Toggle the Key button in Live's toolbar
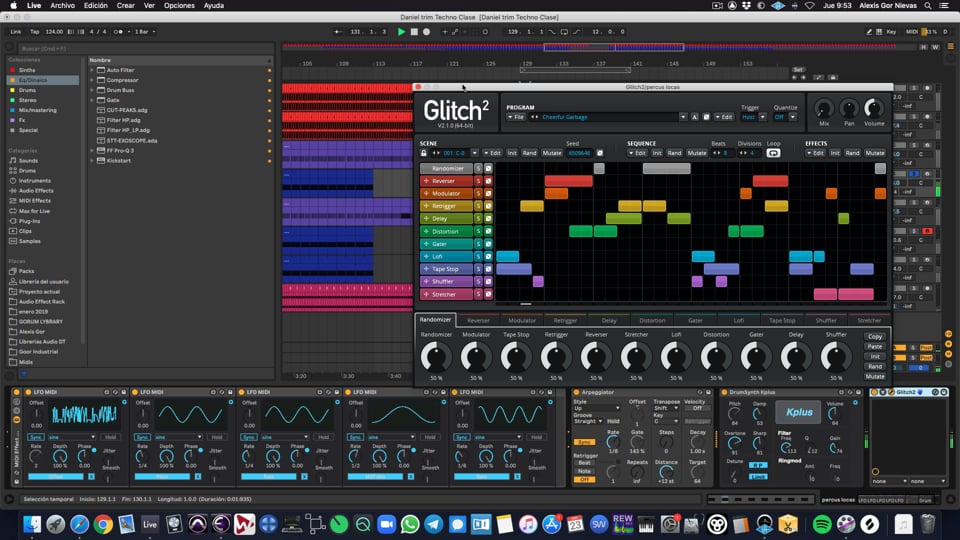Image resolution: width=960 pixels, height=540 pixels. tap(891, 32)
